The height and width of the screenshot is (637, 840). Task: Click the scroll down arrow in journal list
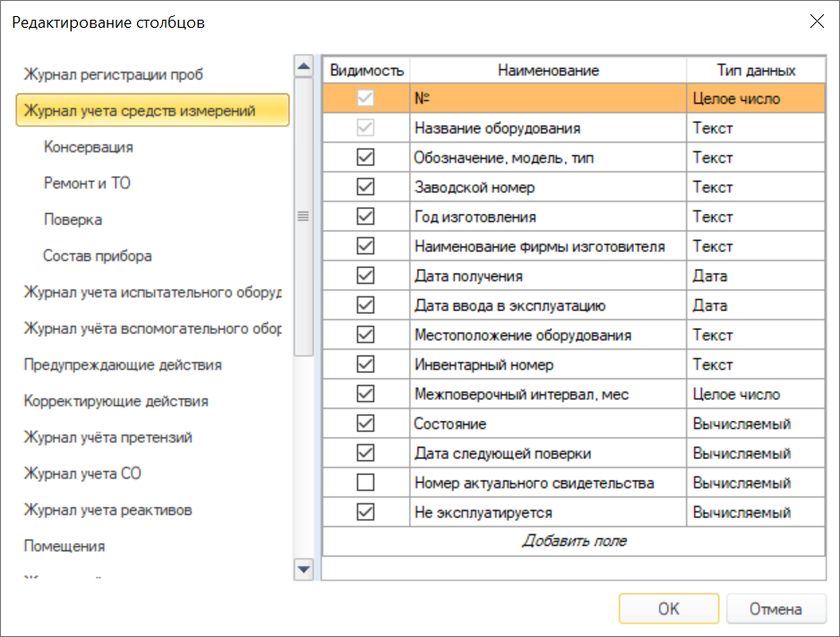(304, 569)
